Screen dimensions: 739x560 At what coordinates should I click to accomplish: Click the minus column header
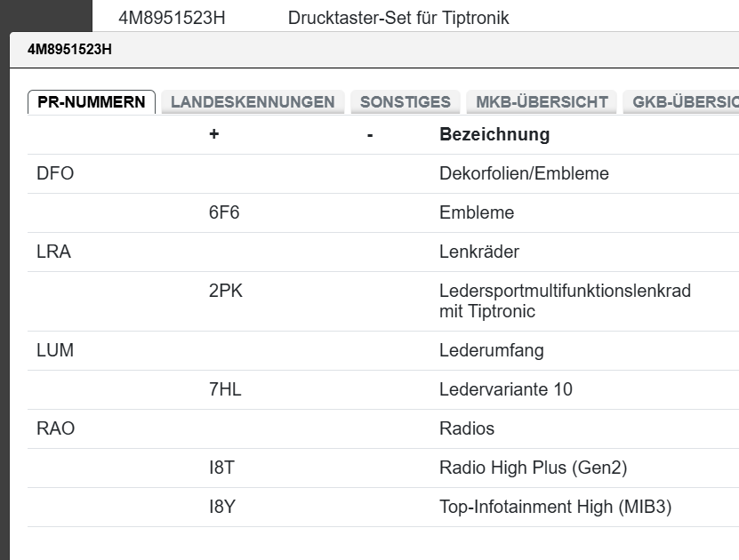(369, 135)
